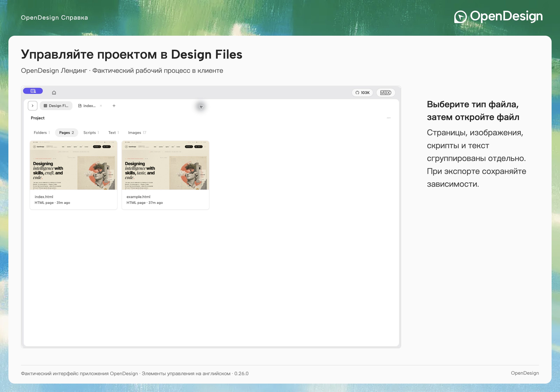Close the index tab
560x392 pixels.
tap(101, 106)
